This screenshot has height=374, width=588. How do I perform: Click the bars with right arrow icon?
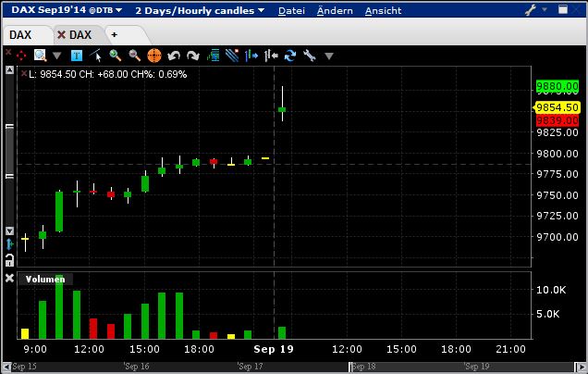point(251,56)
